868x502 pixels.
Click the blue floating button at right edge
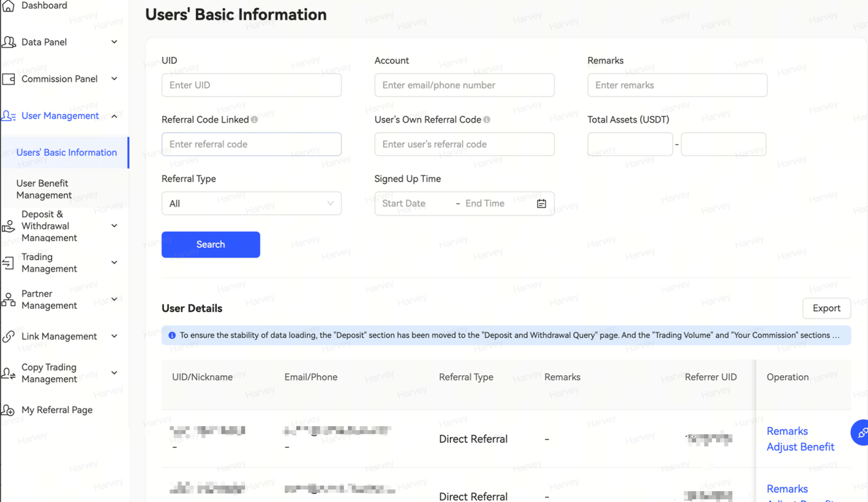(861, 432)
